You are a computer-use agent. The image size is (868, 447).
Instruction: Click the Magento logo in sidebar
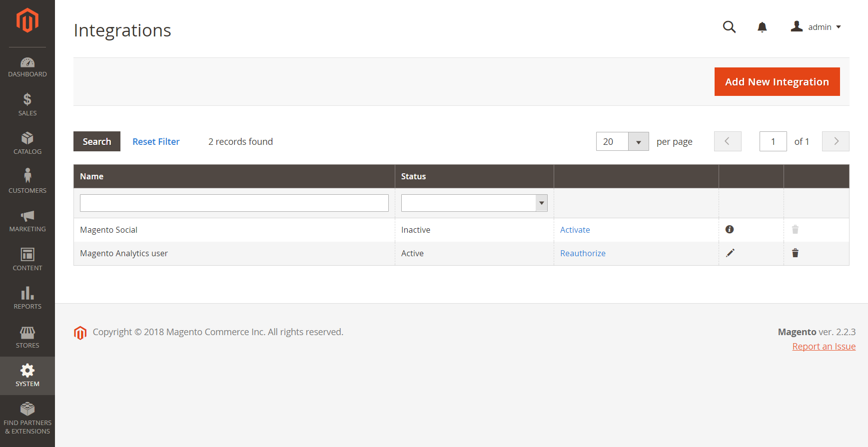(x=27, y=21)
